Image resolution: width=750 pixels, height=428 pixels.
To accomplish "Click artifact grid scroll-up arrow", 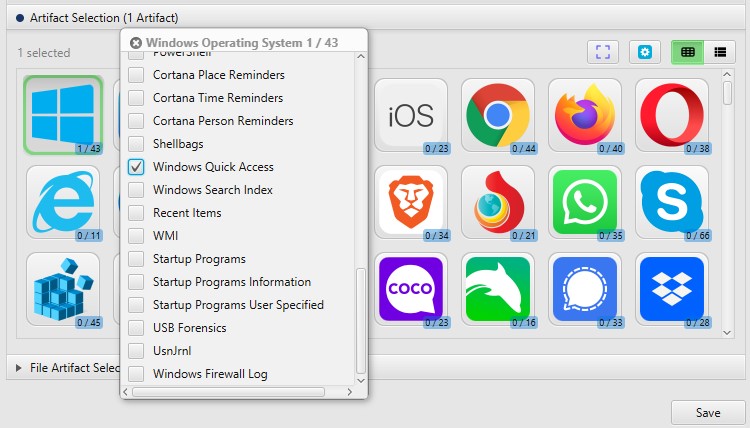I will pos(727,75).
